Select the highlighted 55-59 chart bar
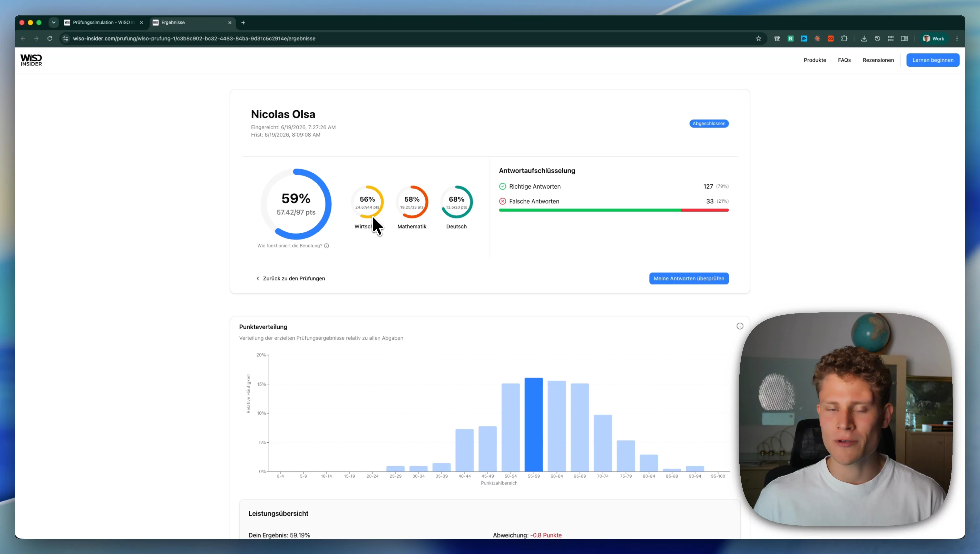 534,425
